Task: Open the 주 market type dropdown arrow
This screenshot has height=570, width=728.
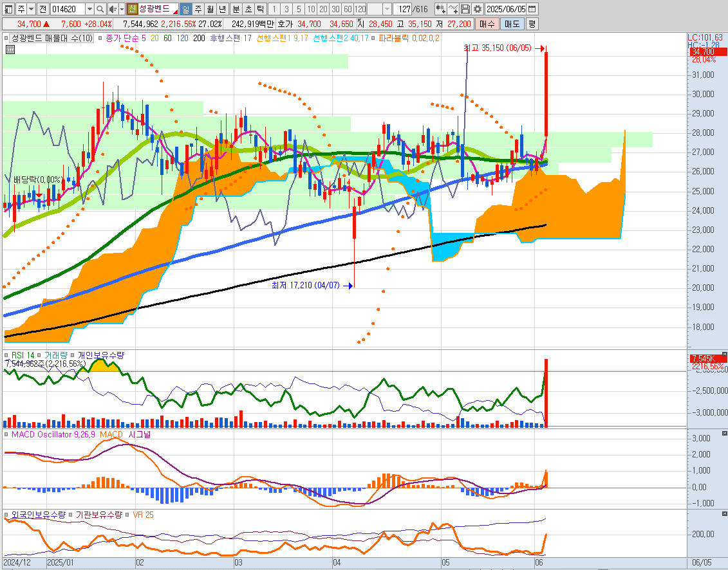Action: (31, 9)
